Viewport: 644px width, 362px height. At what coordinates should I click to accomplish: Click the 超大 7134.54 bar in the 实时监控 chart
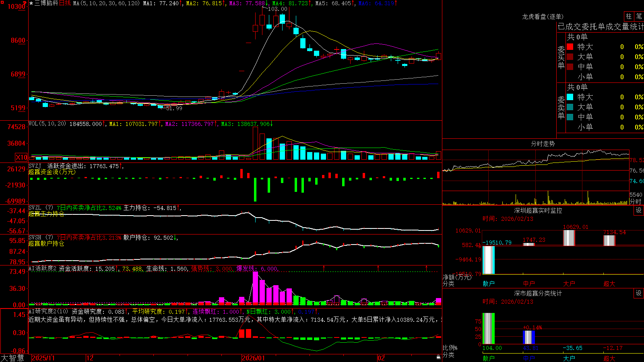(x=609, y=241)
